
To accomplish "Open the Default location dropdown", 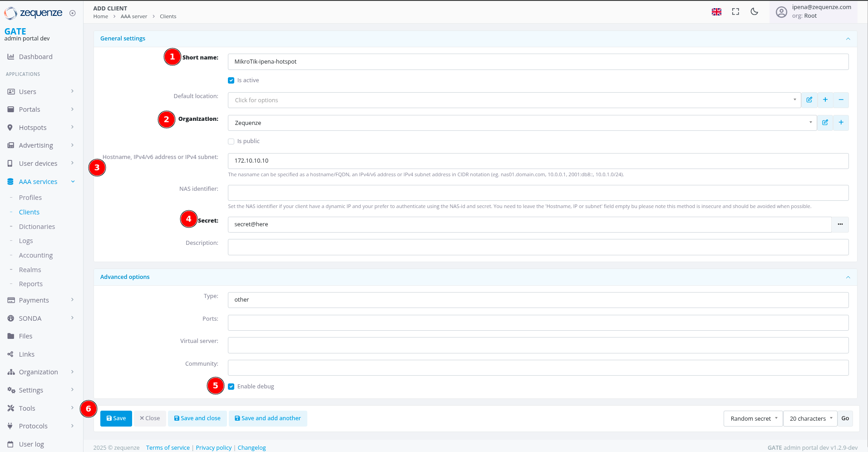I will [x=514, y=100].
